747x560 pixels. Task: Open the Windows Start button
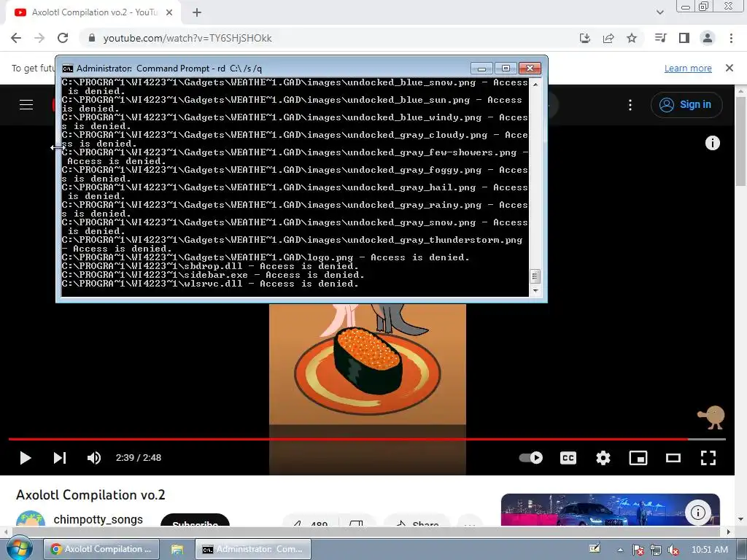coord(19,548)
